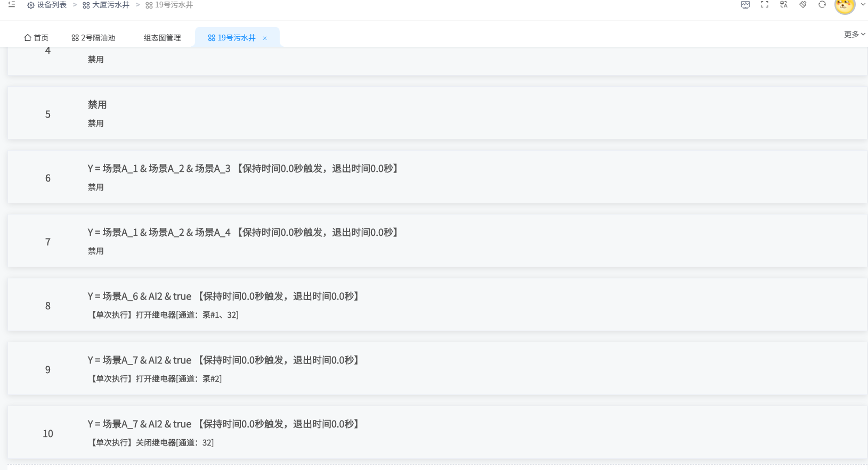The height and width of the screenshot is (470, 868).
Task: Refresh the page with the circular arrows icon
Action: tap(822, 4)
